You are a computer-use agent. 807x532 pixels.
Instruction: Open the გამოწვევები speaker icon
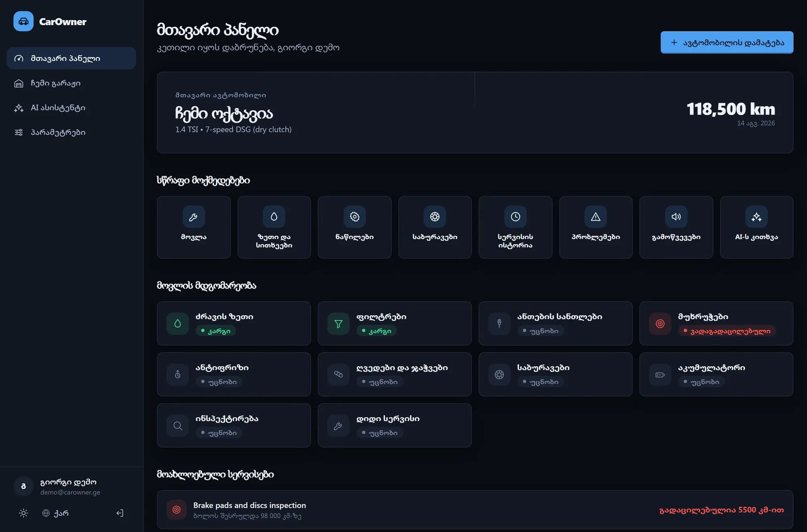tap(676, 217)
